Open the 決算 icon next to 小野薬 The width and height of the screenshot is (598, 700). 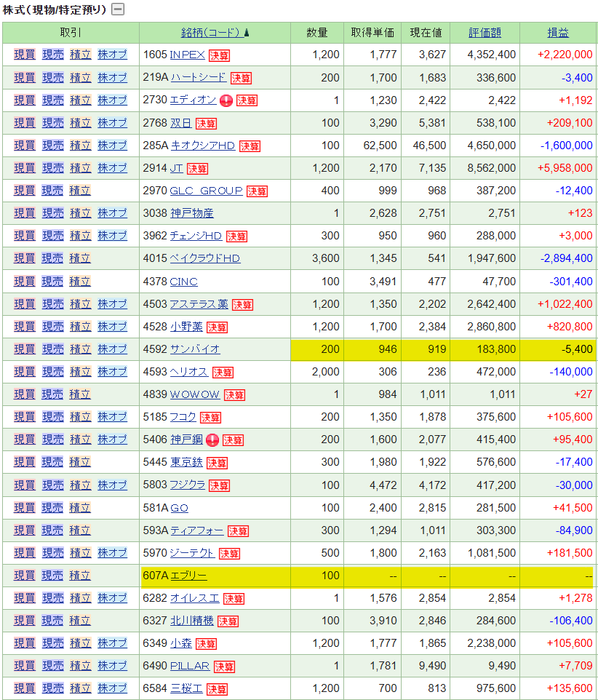218,327
